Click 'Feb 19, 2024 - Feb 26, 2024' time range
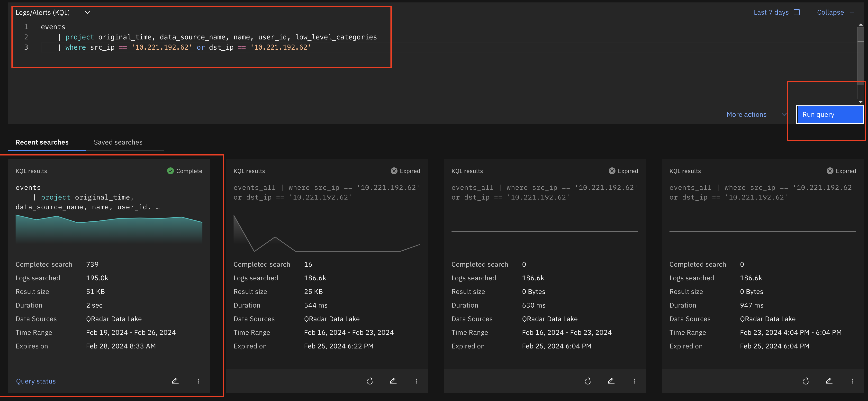Image resolution: width=868 pixels, height=401 pixels. tap(131, 333)
